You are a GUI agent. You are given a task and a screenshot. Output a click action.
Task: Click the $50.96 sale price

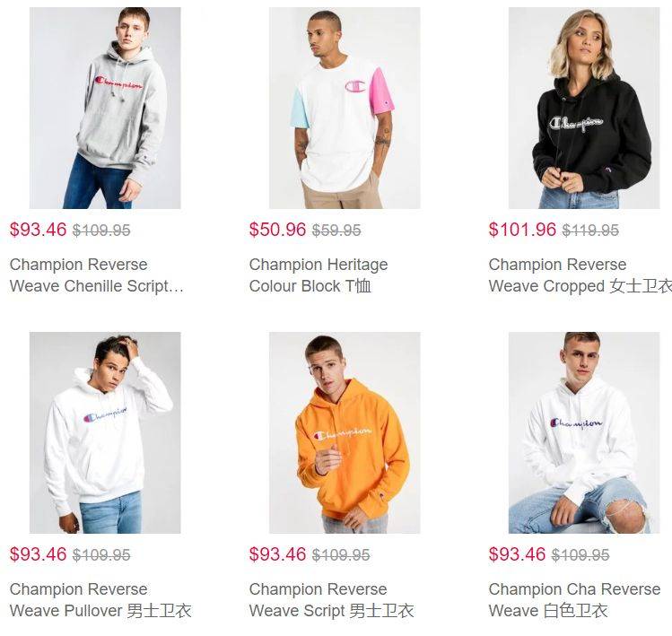(278, 230)
